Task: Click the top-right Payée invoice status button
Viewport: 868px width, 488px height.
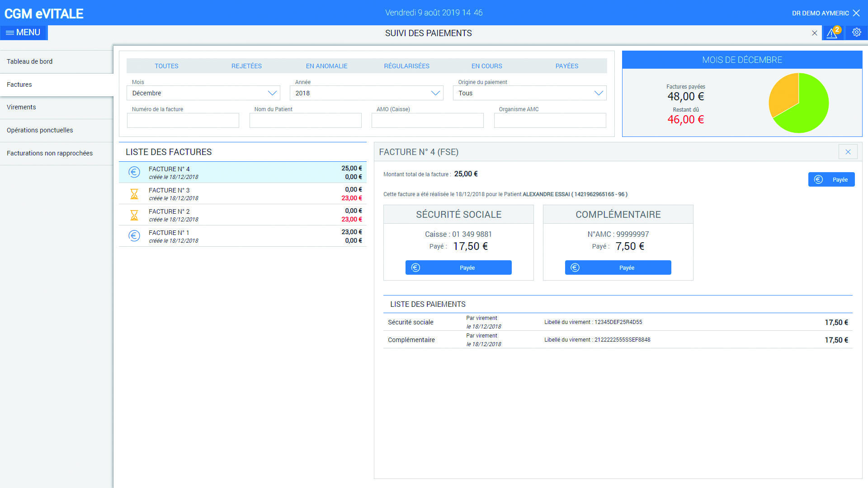Action: 831,179
